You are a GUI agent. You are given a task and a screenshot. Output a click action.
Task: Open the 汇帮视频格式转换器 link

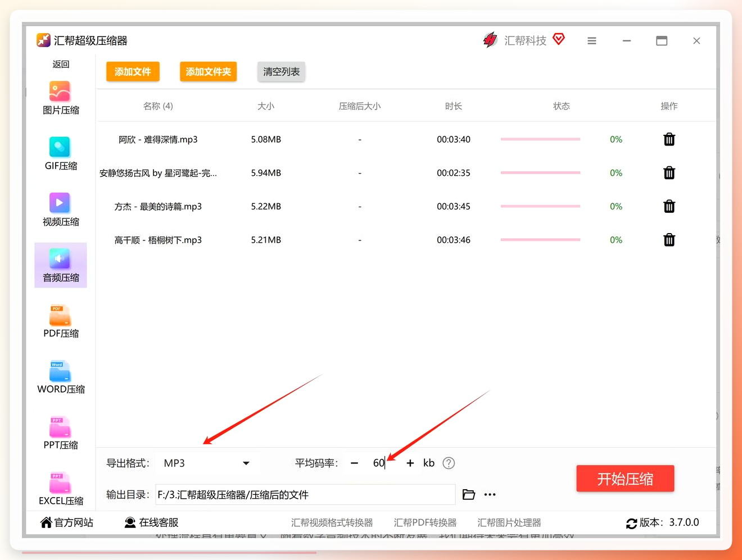tap(332, 523)
